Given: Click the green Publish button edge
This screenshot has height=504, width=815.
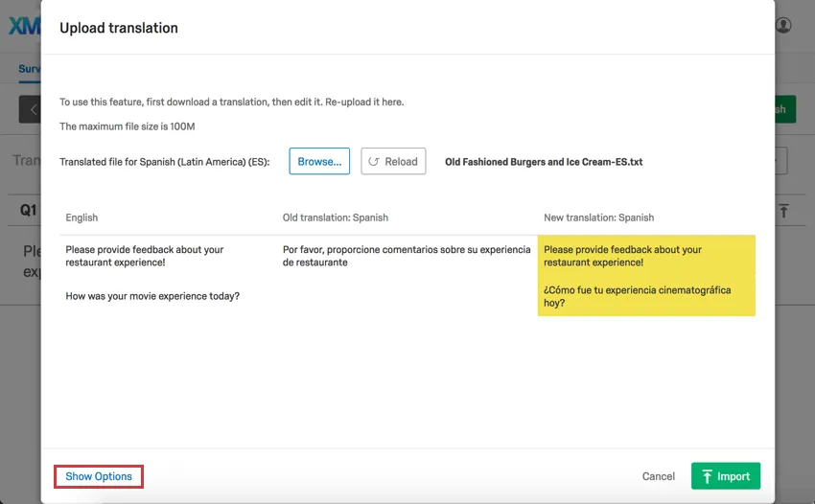Looking at the screenshot, I should 780,109.
